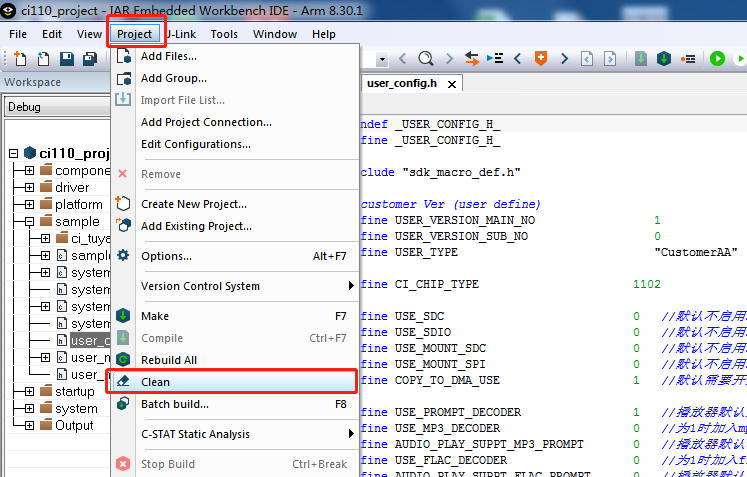
Task: Select the Make menu entry
Action: tap(234, 316)
